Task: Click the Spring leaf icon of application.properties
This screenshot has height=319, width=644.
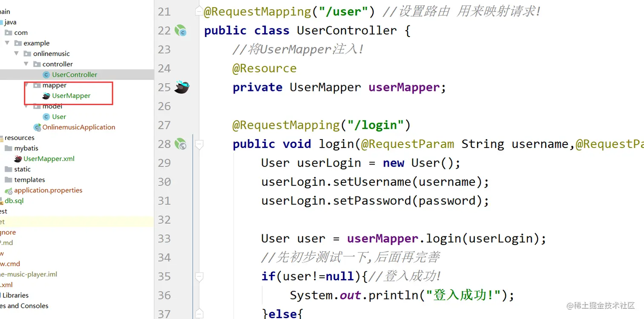Action: click(9, 191)
